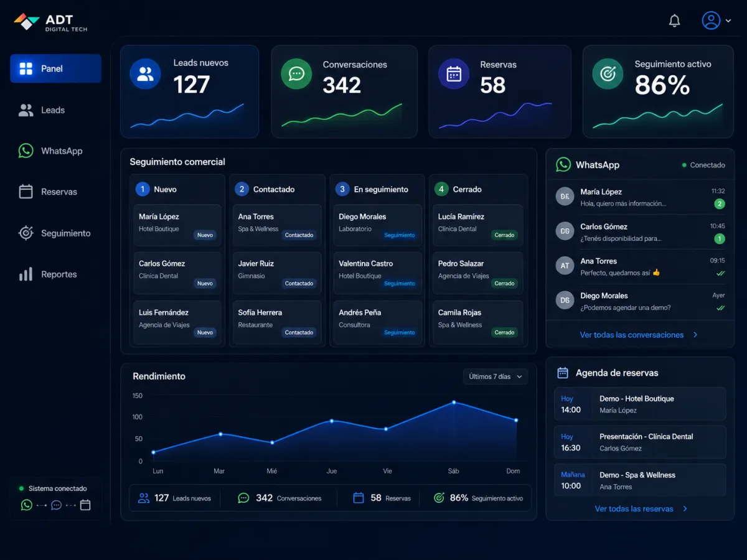Image resolution: width=747 pixels, height=560 pixels.
Task: Click the notification bell icon
Action: tap(674, 21)
